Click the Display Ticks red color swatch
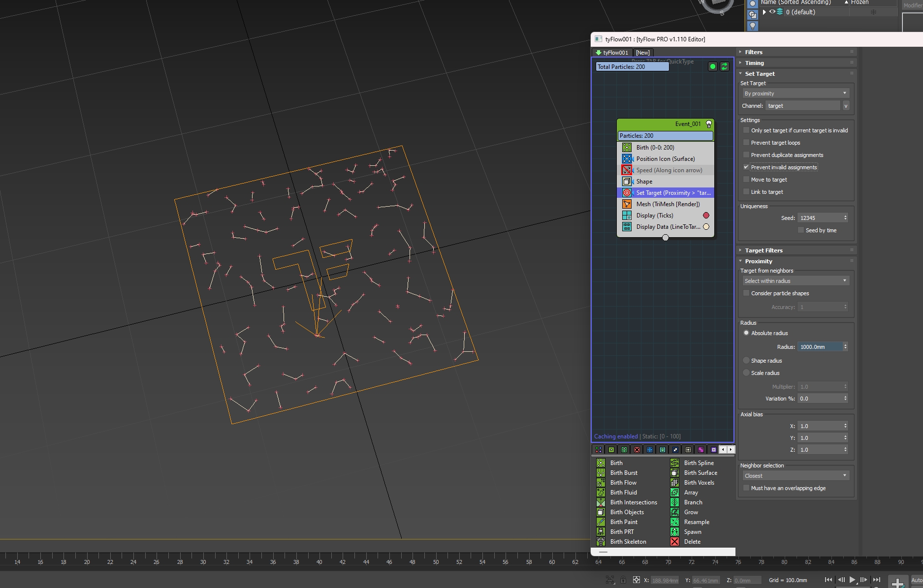 [706, 216]
